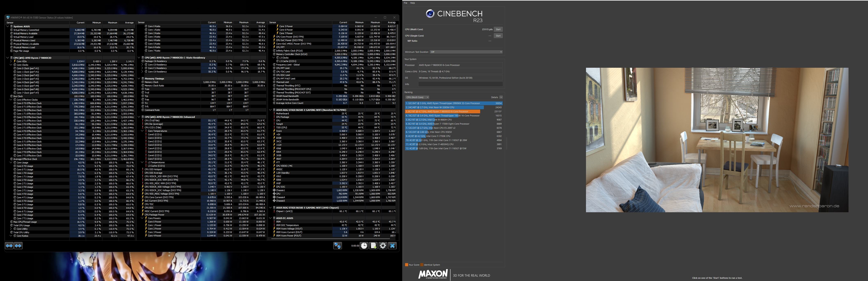This screenshot has height=281, width=868.
Task: Click the remote network monitors icon
Action: (x=337, y=246)
